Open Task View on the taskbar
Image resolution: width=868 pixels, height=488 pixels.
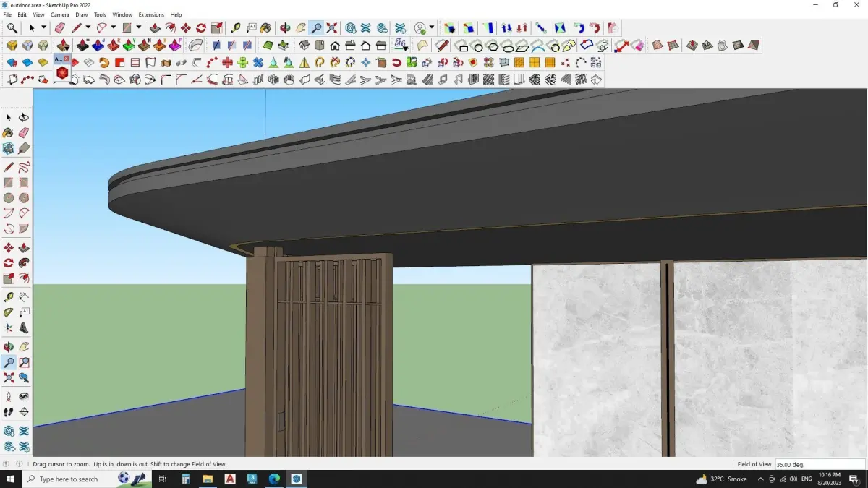[163, 479]
